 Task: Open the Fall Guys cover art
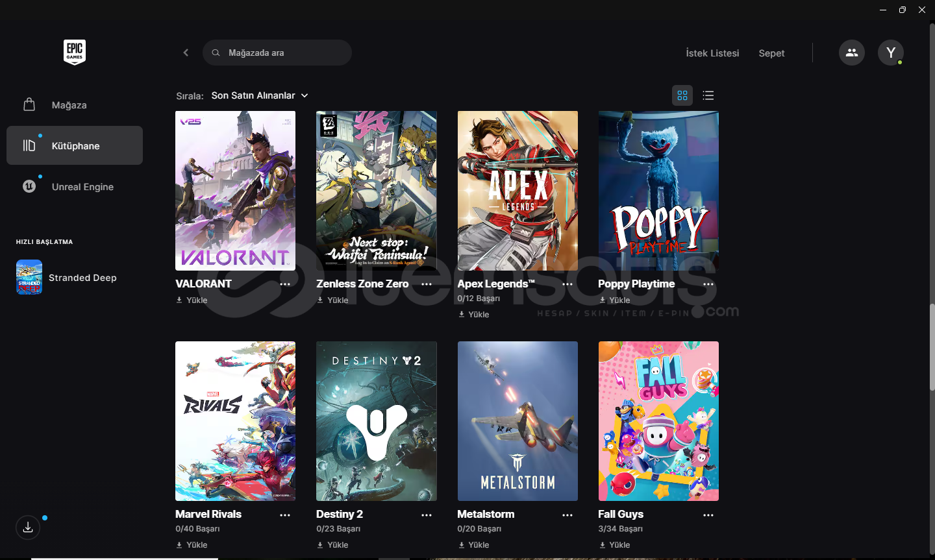[658, 421]
